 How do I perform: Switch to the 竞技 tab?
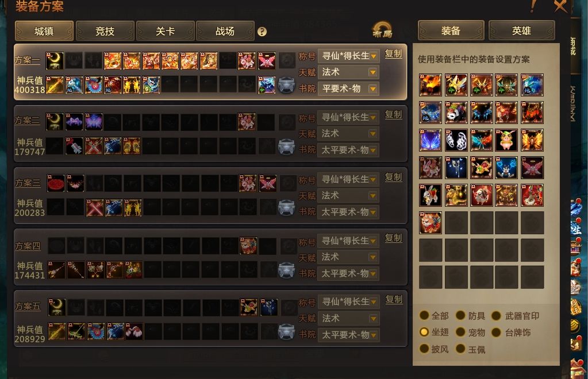(105, 31)
